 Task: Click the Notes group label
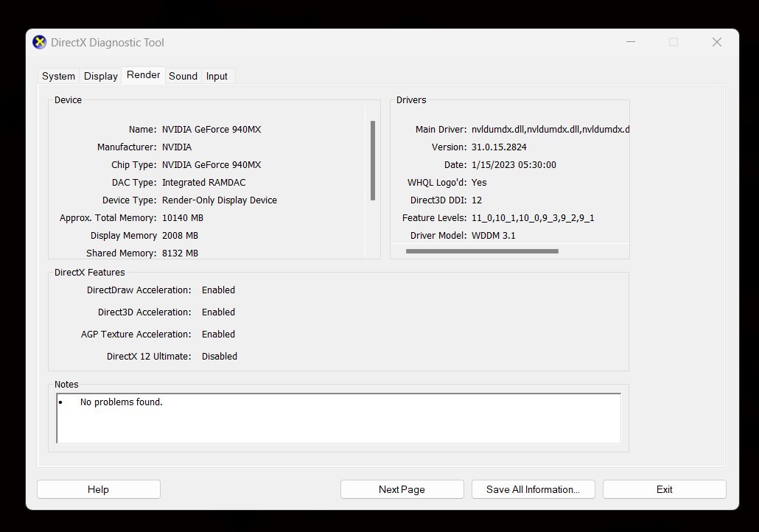(66, 385)
